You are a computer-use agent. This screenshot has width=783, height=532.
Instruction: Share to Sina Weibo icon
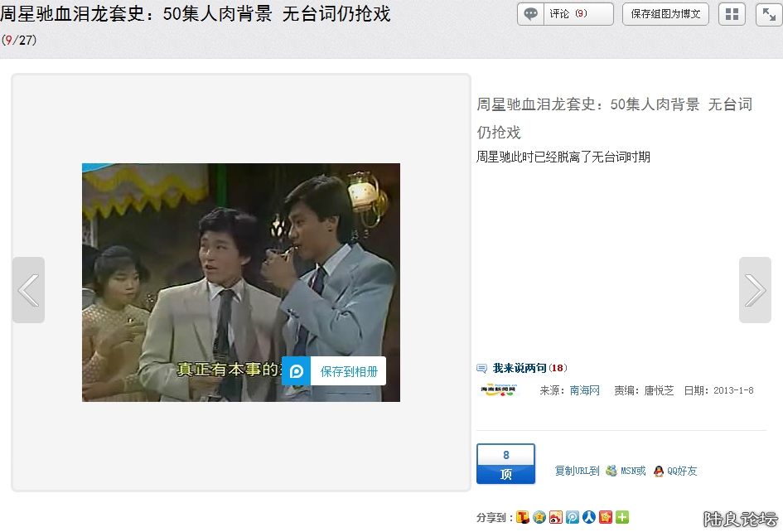[x=556, y=517]
